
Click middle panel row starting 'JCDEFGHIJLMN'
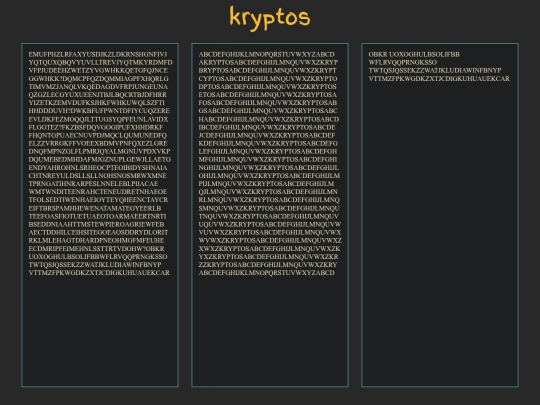click(267, 135)
